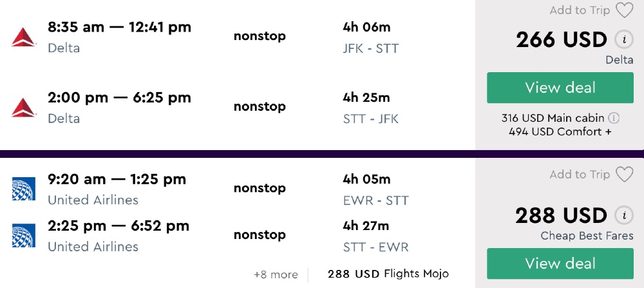Image resolution: width=644 pixels, height=288 pixels.
Task: Click United logo on 2:25 pm flight
Action: [23, 236]
